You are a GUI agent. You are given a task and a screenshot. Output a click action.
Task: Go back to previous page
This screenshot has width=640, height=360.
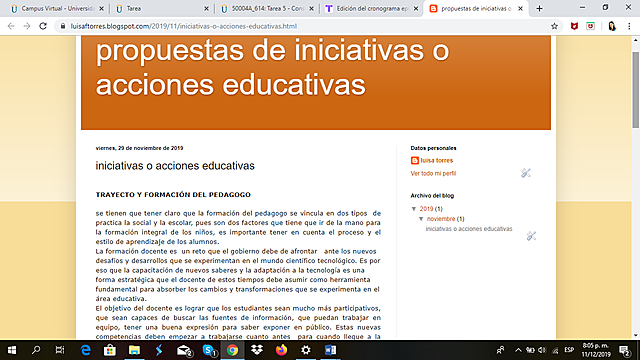[11, 26]
